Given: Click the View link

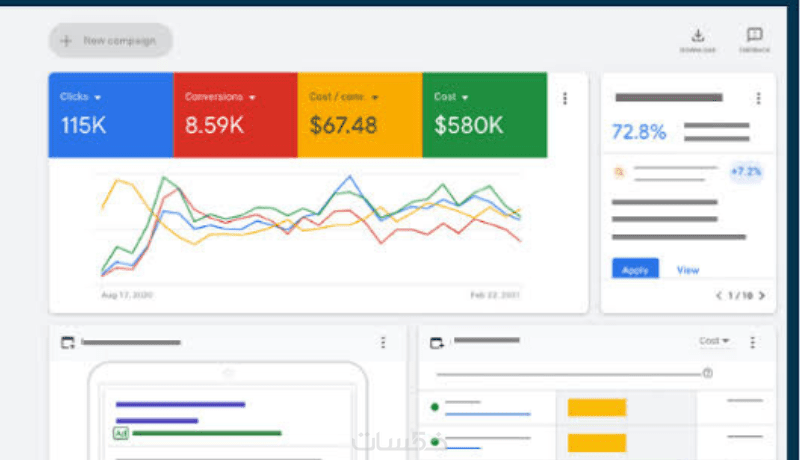Looking at the screenshot, I should [x=688, y=270].
